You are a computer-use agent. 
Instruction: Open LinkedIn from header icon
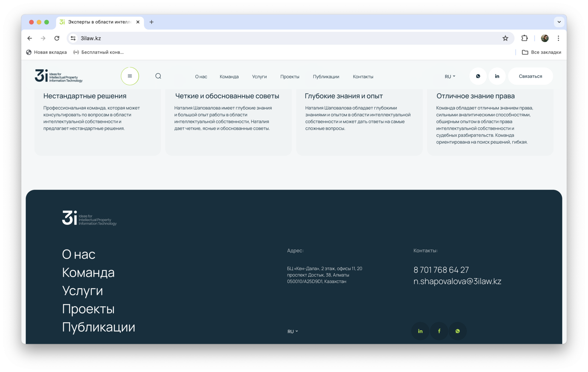pyautogui.click(x=497, y=76)
